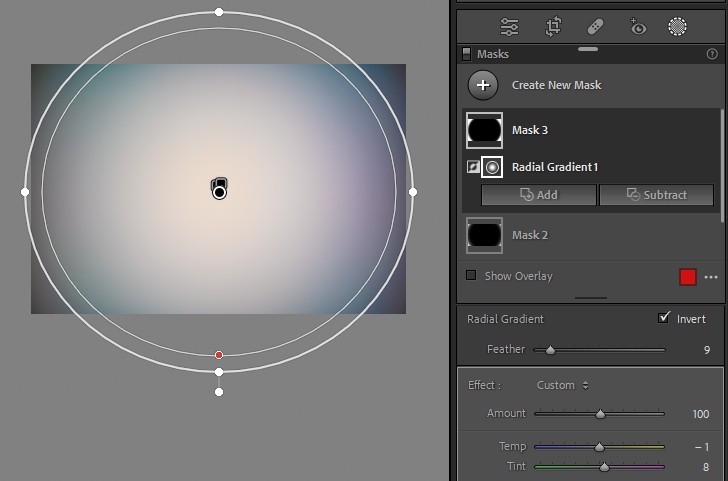Screen dimensions: 728x481
Task: Open the Edit sliders tool
Action: point(509,27)
